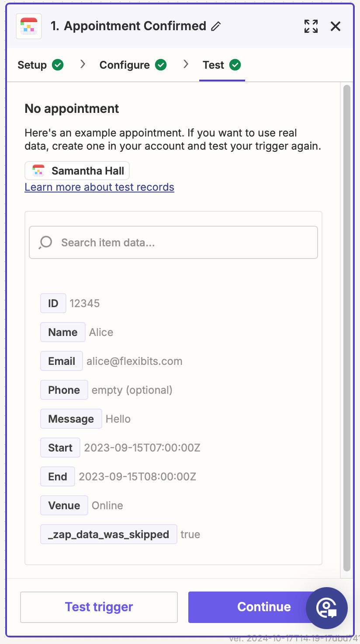Click the Hello message value
360x644 pixels.
click(118, 419)
